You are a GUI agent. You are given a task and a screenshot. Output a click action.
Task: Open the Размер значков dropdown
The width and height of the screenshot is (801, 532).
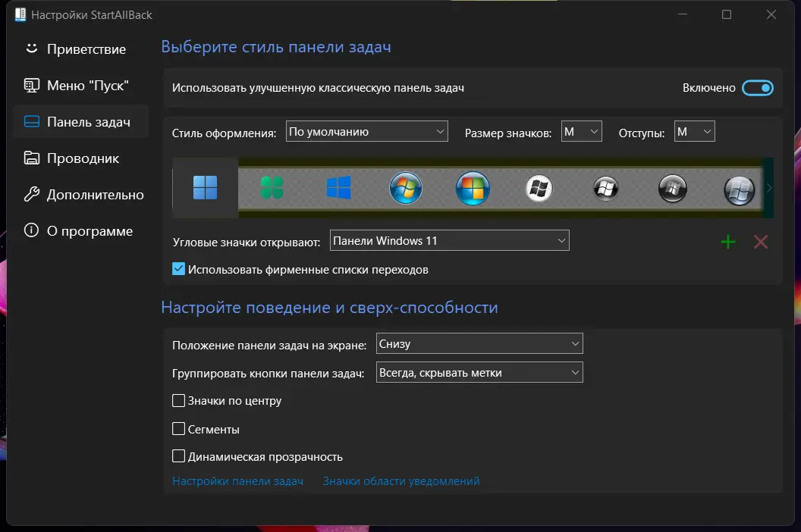(x=581, y=131)
